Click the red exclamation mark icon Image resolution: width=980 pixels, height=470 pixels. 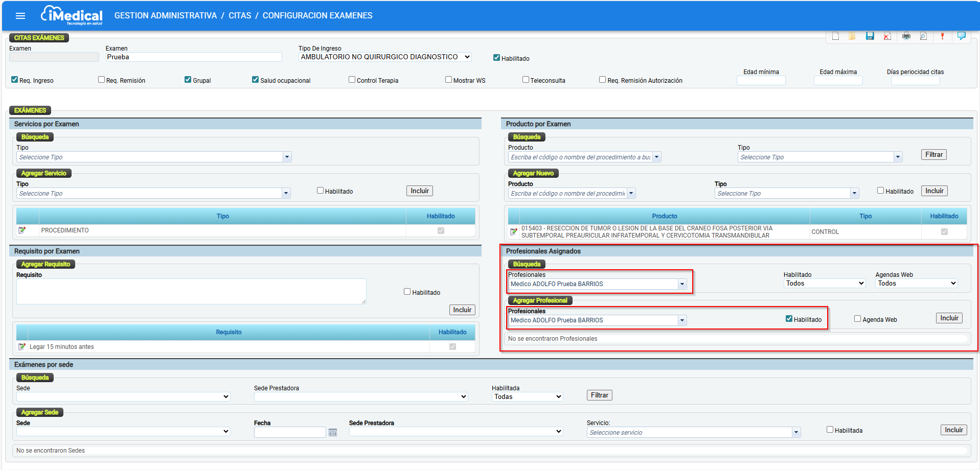(x=942, y=36)
